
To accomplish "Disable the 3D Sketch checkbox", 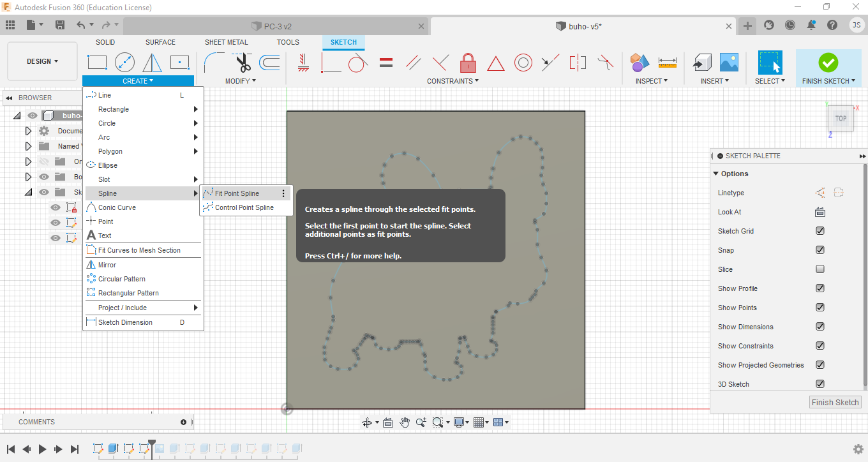I will click(x=820, y=384).
